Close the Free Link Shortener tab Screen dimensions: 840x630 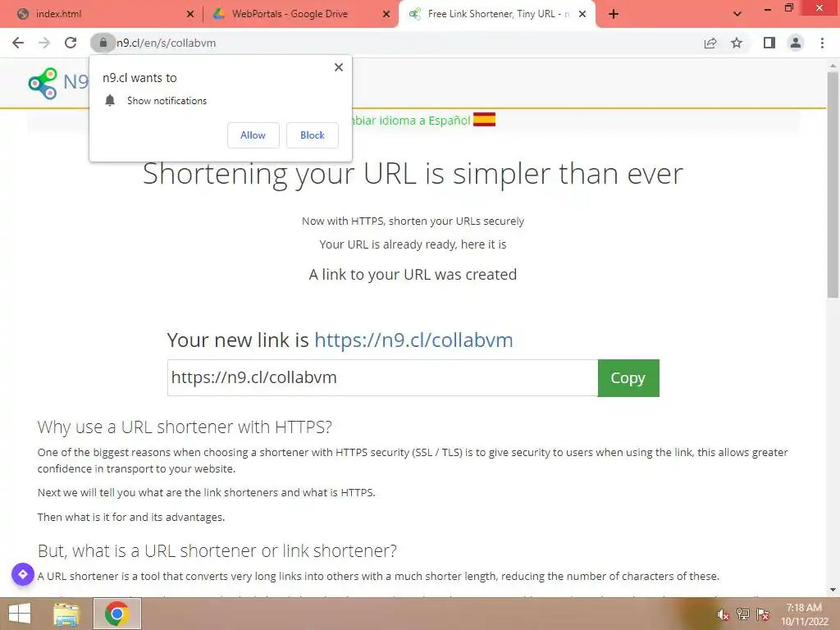tap(582, 14)
